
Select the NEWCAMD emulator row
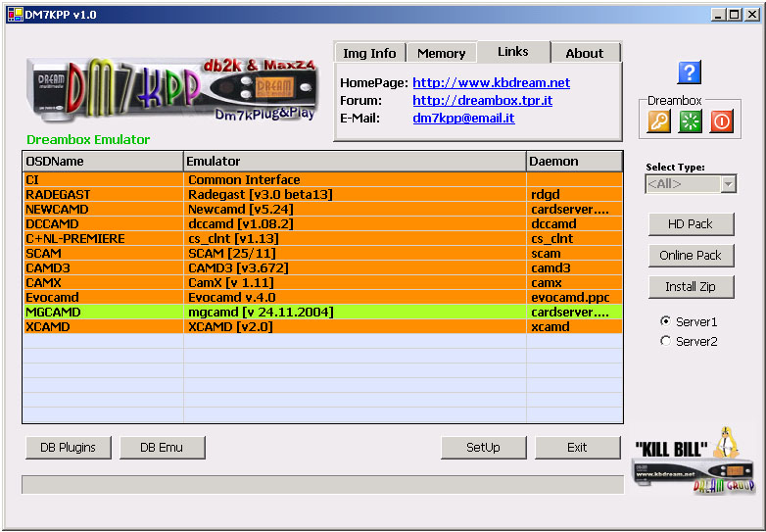pyautogui.click(x=322, y=209)
